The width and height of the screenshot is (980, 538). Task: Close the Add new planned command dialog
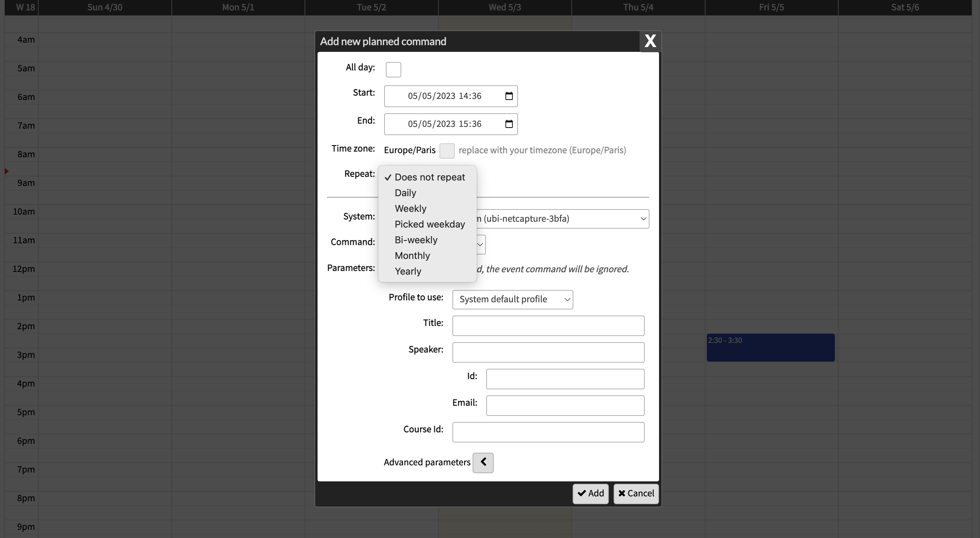650,41
